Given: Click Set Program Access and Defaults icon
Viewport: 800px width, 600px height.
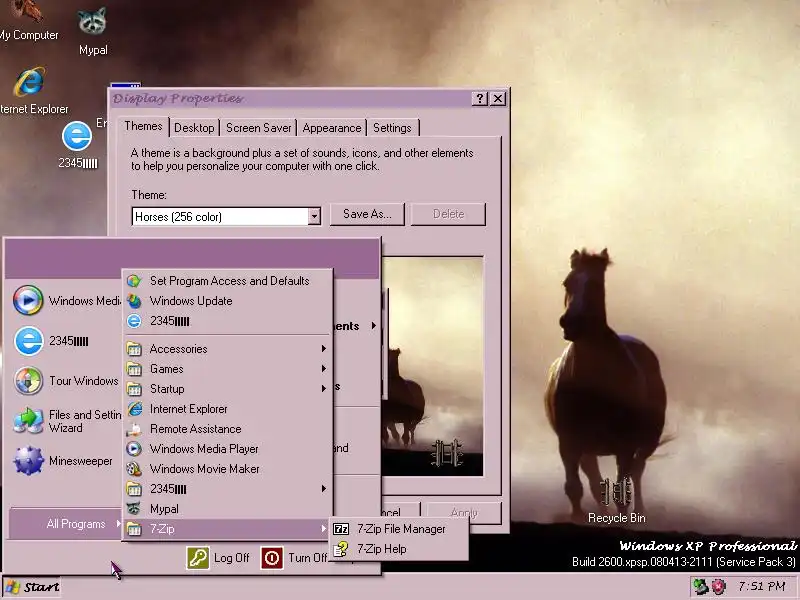Looking at the screenshot, I should pos(134,281).
